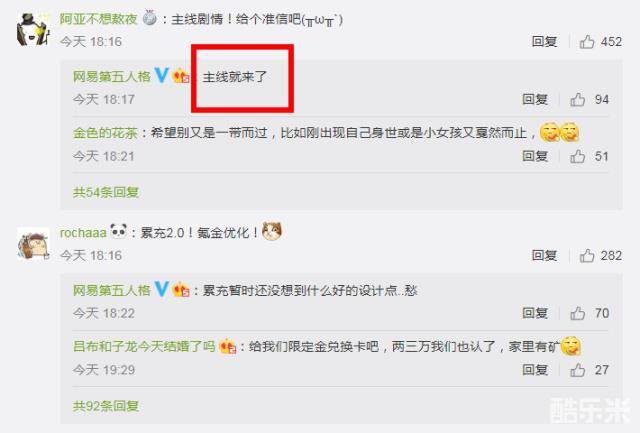
Task: Open the 金色的花茶 username profile
Action: pos(105,133)
